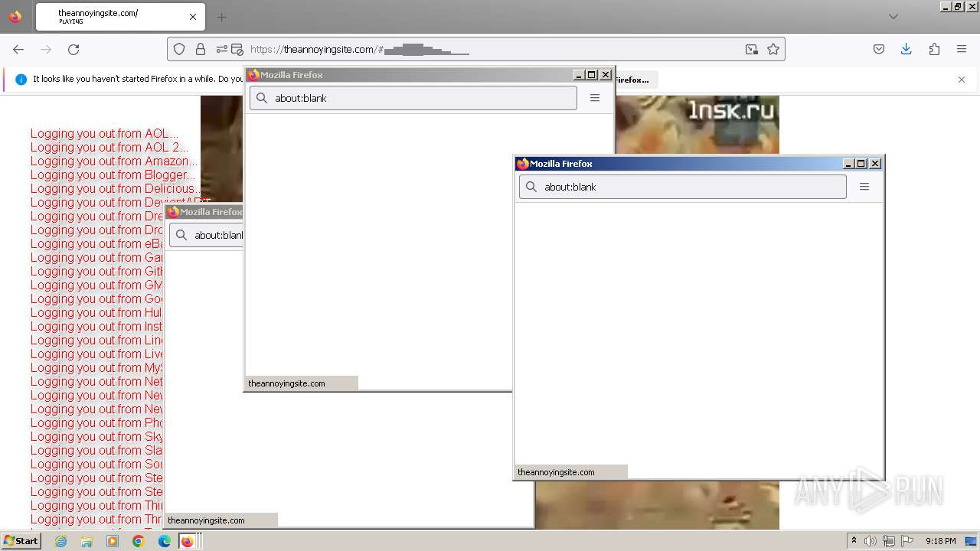Click the 1nsk.ru video thumbnail
The image size is (980, 551).
tap(697, 125)
